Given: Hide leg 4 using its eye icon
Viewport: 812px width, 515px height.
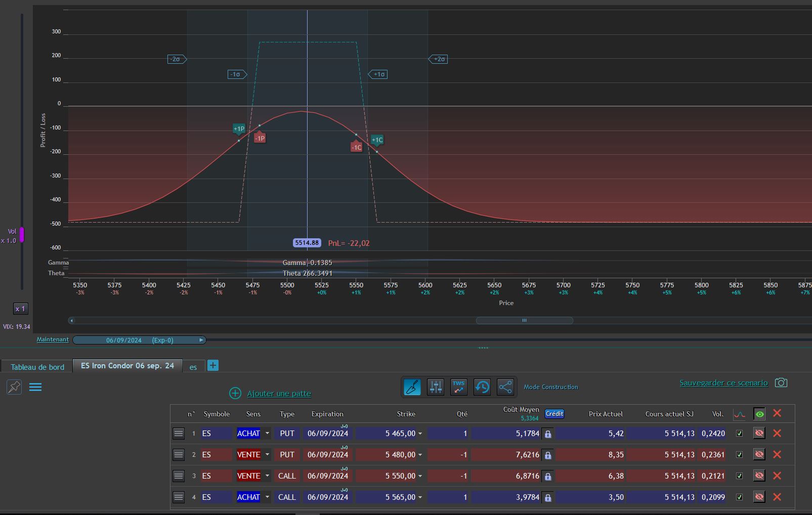Looking at the screenshot, I should click(759, 497).
